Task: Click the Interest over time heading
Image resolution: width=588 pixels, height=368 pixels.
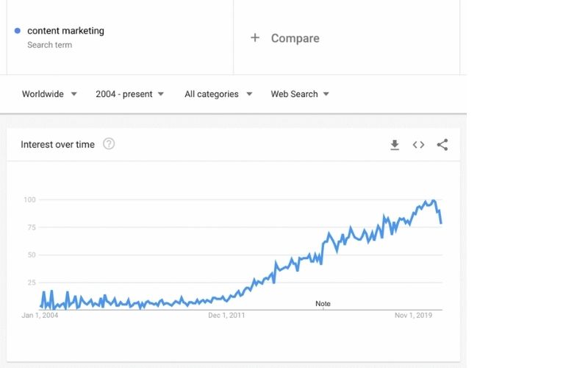Action: pyautogui.click(x=58, y=144)
